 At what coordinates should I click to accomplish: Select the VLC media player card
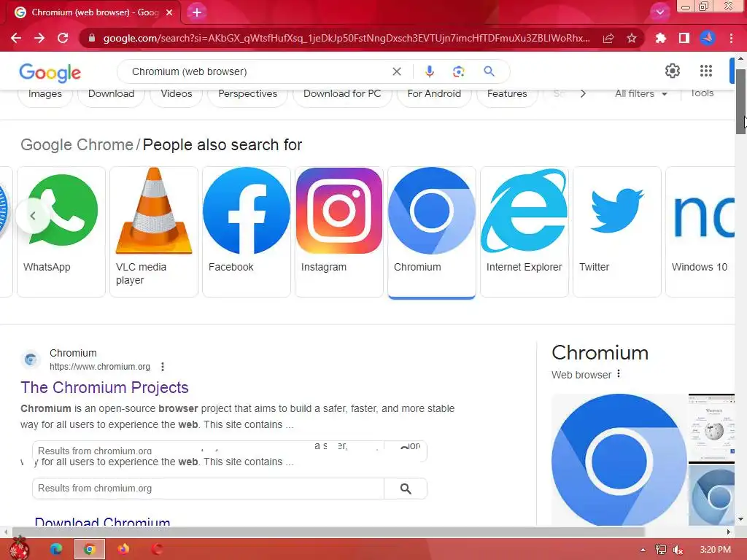tap(154, 231)
